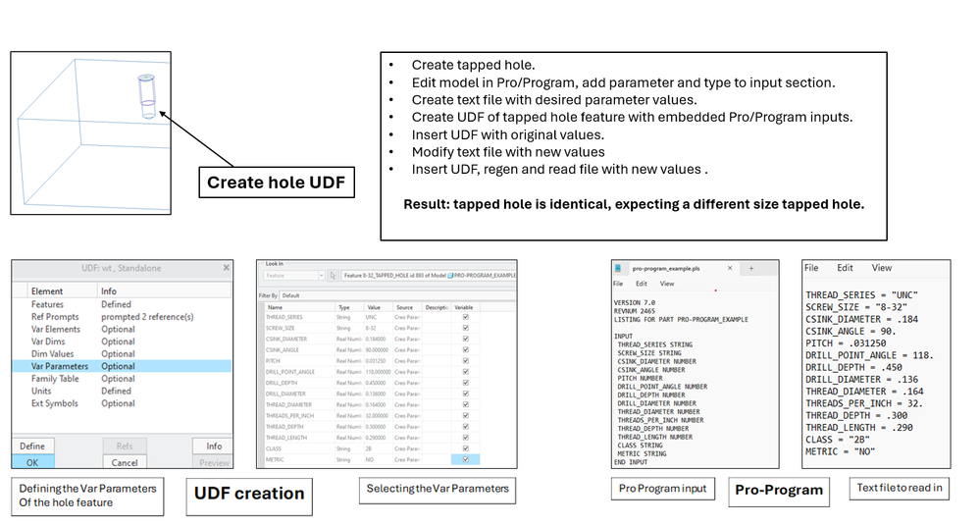The width and height of the screenshot is (980, 525).
Task: Toggle the Variable checkbox for THREAD_DIAMETER
Action: pos(465,404)
